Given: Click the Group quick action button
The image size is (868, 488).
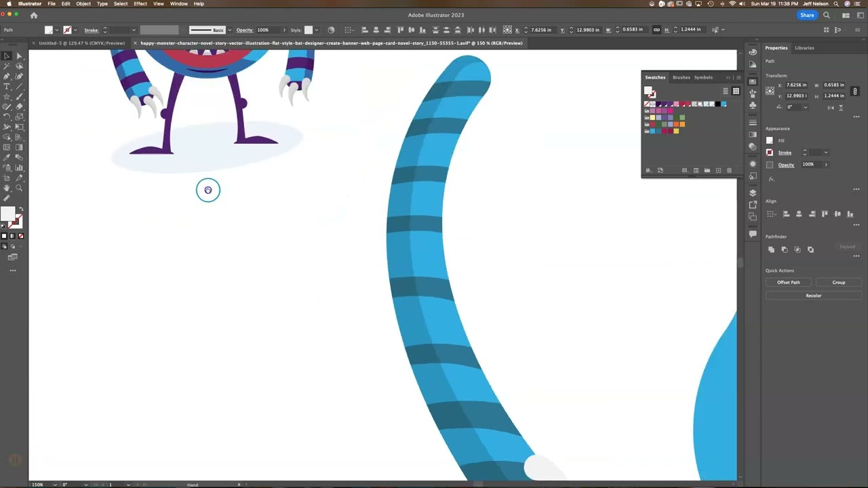Looking at the screenshot, I should click(839, 282).
